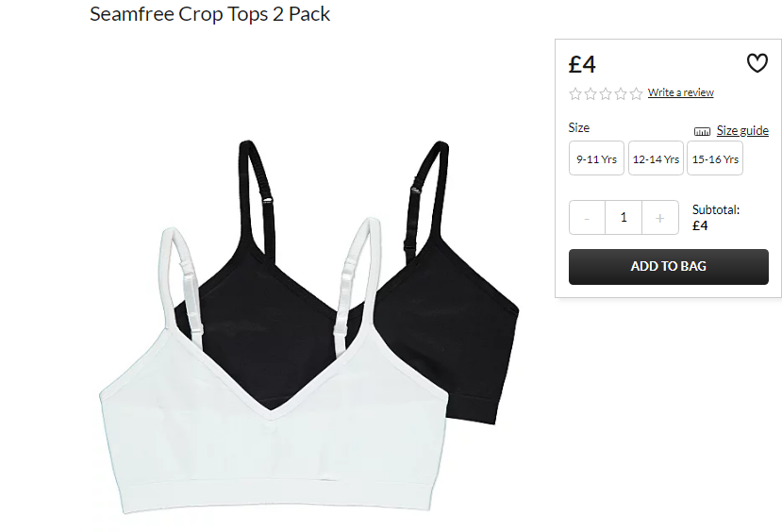
Task: Select size 9-11 Yrs
Action: (x=596, y=158)
